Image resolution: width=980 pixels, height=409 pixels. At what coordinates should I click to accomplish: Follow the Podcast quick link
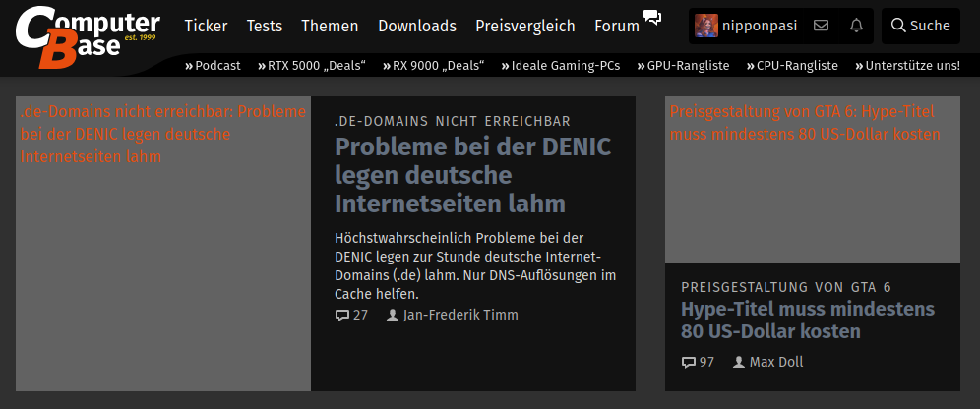[x=213, y=66]
